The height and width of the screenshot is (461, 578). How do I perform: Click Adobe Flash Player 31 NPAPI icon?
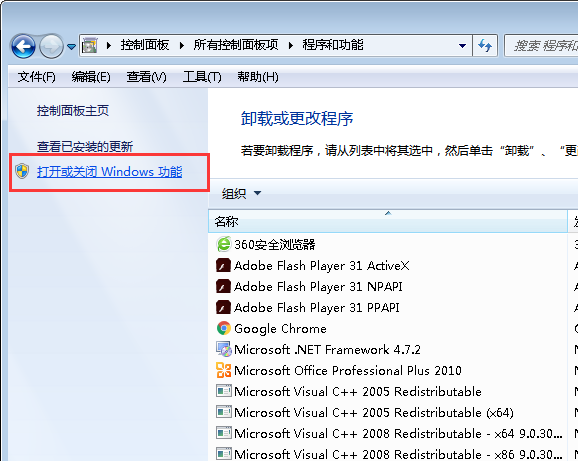[223, 286]
